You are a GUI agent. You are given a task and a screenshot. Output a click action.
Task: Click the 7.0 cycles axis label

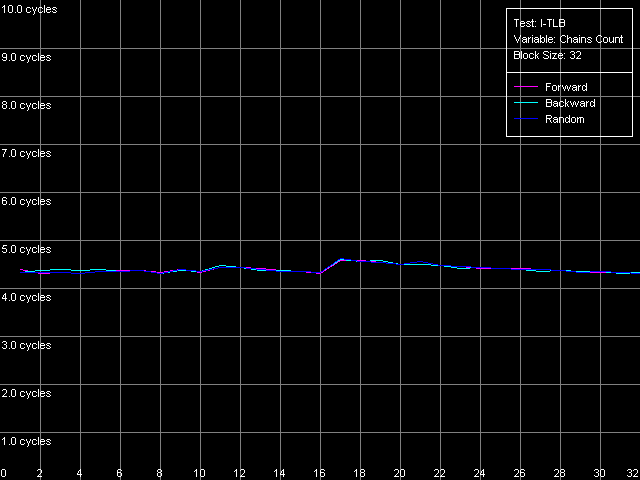coord(26,153)
